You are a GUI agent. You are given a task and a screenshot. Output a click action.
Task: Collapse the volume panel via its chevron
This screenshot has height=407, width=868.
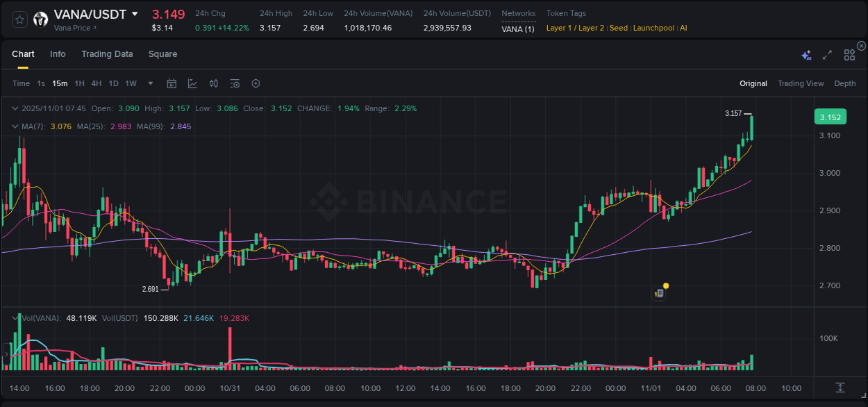coord(15,318)
